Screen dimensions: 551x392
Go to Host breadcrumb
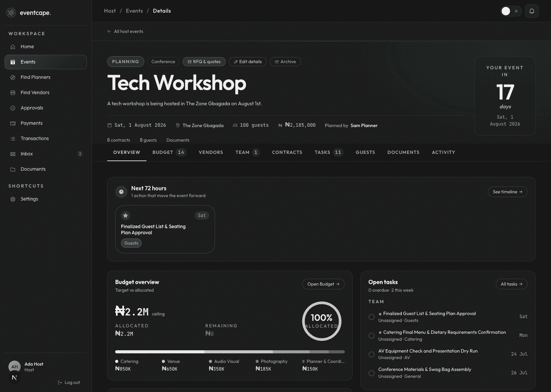click(110, 11)
